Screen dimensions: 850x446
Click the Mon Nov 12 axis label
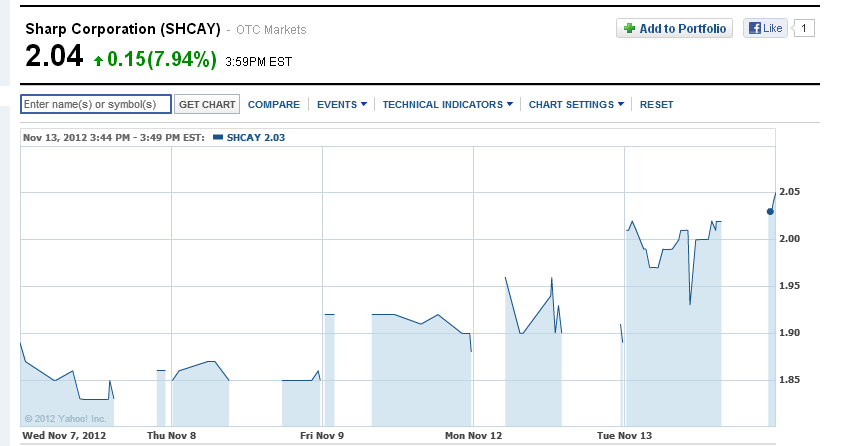point(473,436)
